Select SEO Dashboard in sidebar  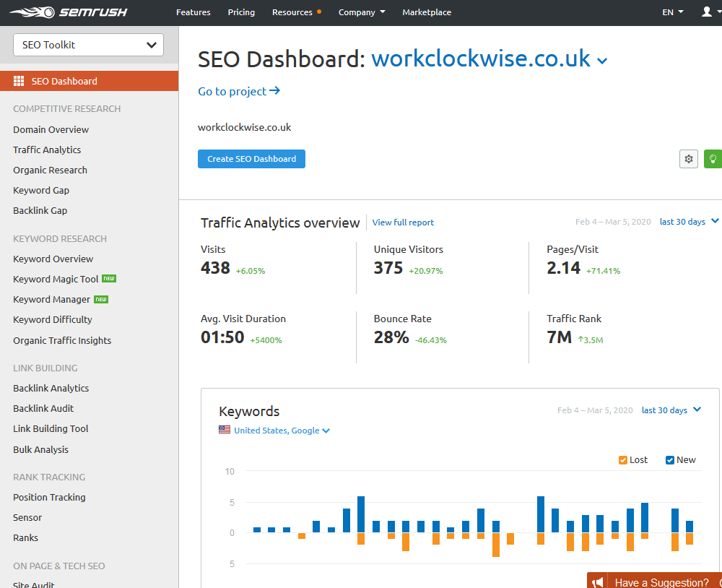tap(89, 81)
